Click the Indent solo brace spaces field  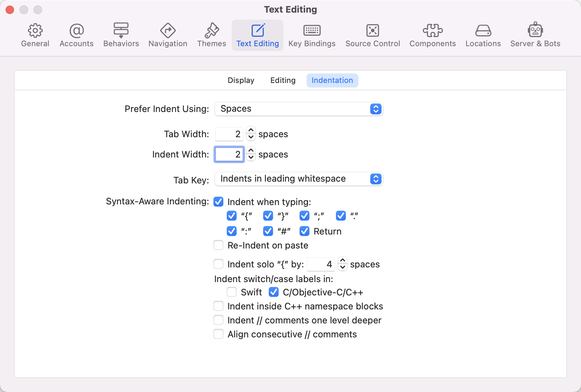pos(321,264)
